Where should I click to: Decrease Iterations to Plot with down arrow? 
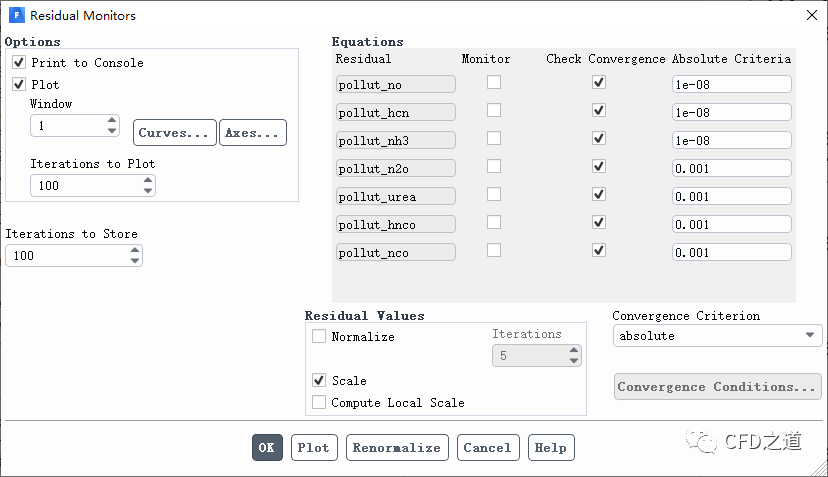pos(148,190)
